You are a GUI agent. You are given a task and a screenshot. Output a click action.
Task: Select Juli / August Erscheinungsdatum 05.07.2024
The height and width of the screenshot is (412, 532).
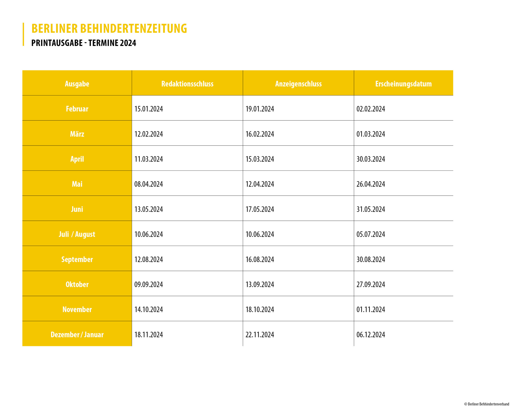tap(371, 234)
